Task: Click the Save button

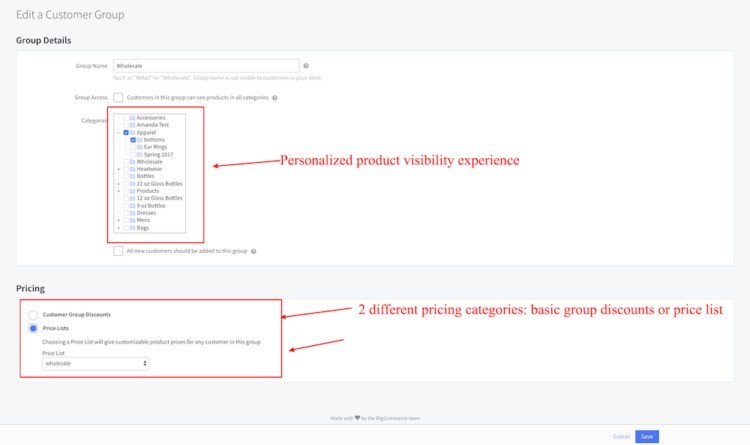Action: [x=647, y=436]
